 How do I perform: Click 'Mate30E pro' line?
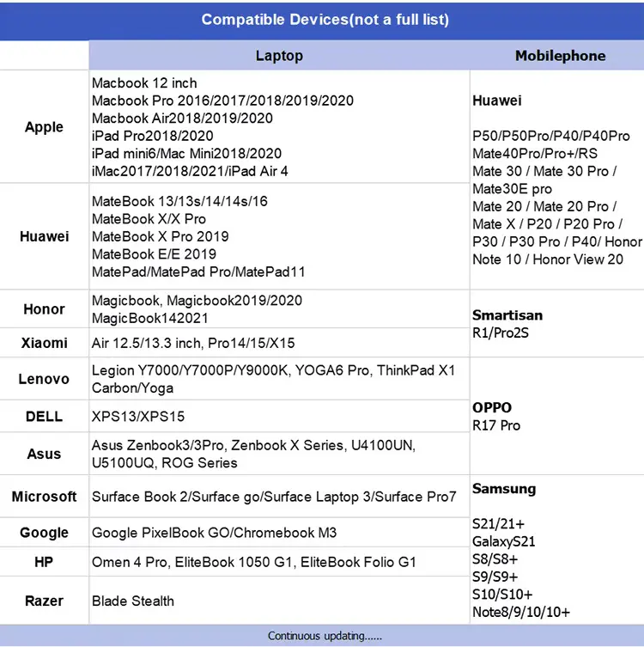(512, 189)
